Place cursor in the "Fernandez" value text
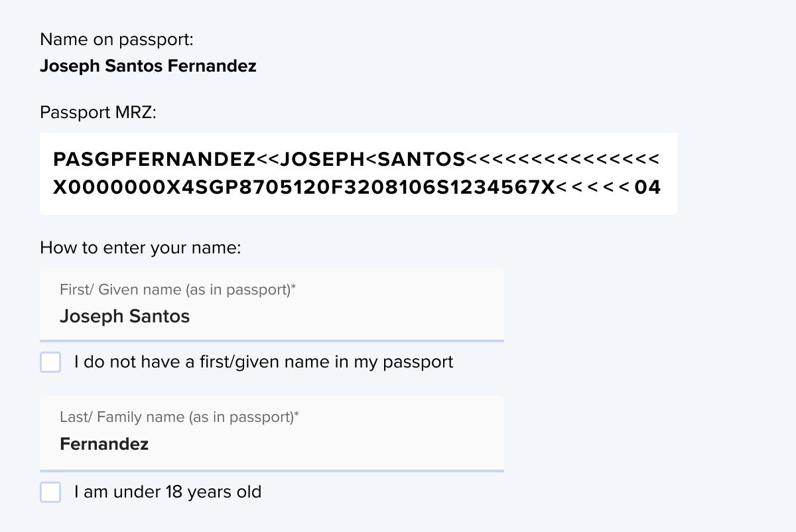This screenshot has width=796, height=532. click(x=104, y=444)
